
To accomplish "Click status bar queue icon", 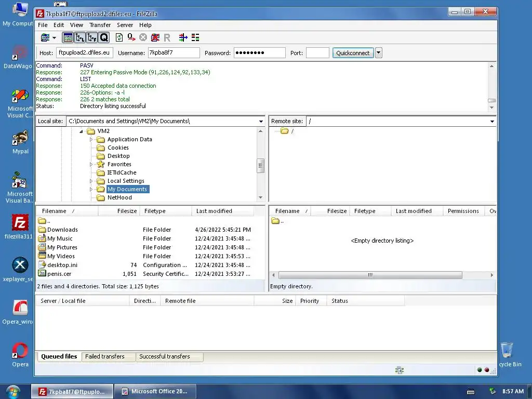I will click(400, 370).
